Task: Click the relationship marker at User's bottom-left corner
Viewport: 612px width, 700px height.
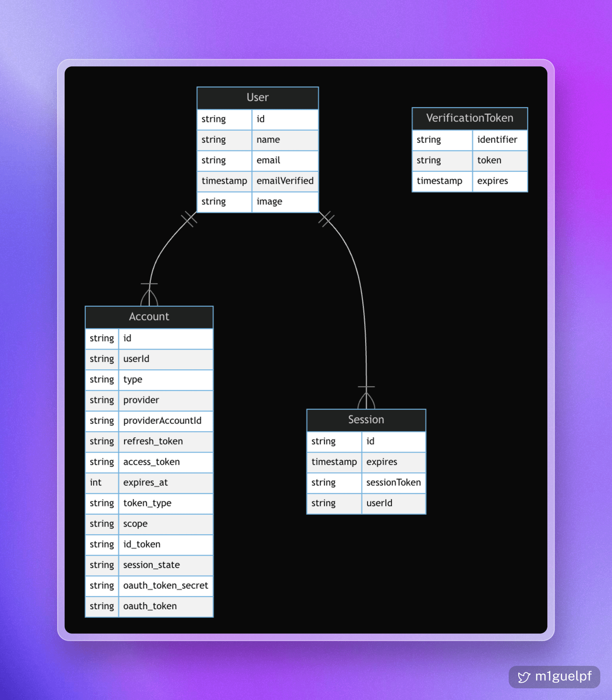Action: click(x=189, y=219)
